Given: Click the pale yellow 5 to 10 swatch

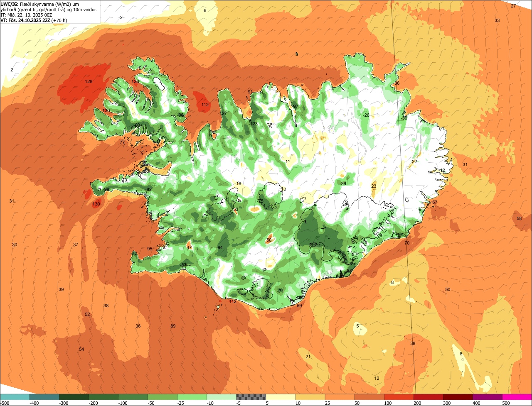Looking at the screenshot, I should pos(281,397).
